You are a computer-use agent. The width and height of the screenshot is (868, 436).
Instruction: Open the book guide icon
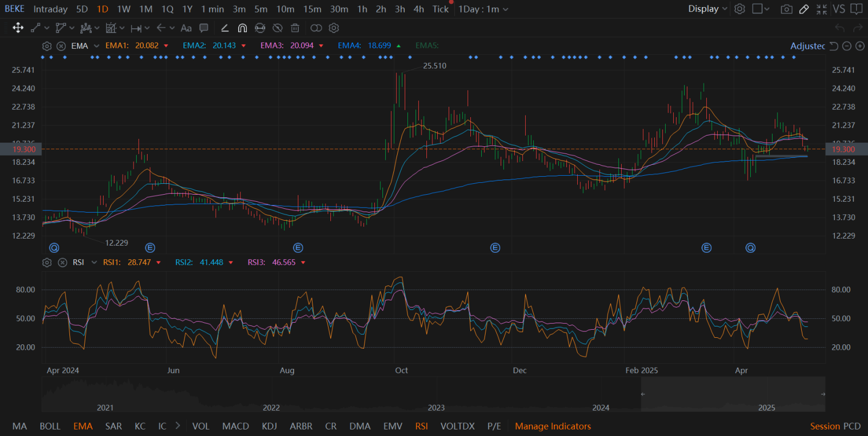click(x=857, y=9)
